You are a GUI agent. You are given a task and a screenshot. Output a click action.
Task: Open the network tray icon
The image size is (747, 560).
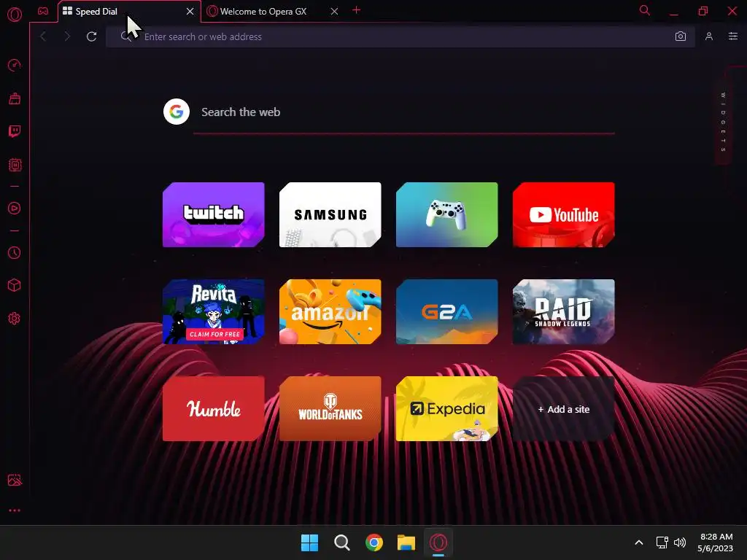[662, 542]
